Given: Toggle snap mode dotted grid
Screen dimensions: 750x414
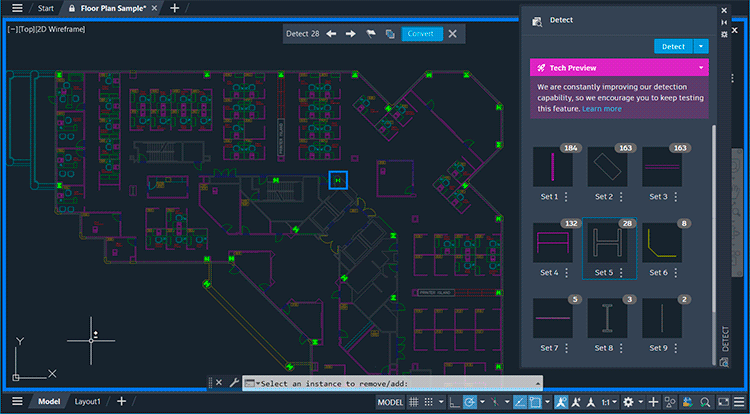Looking at the screenshot, I should coord(429,402).
